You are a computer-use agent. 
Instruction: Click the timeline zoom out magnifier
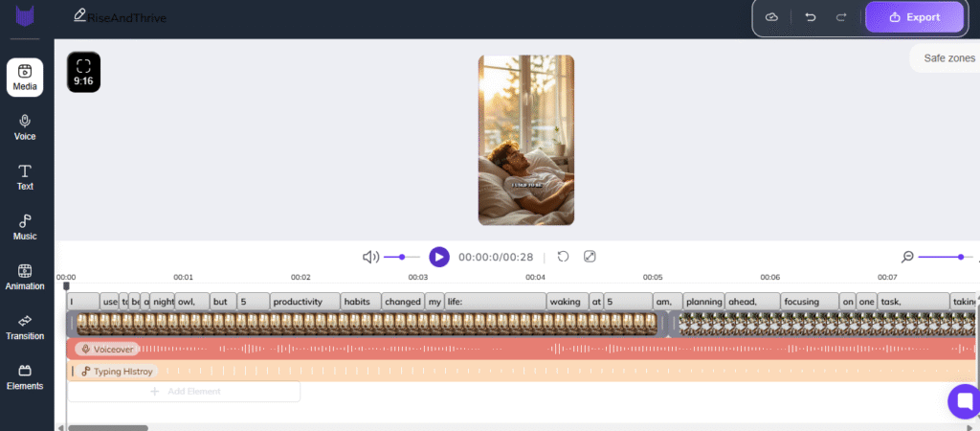[x=907, y=257]
